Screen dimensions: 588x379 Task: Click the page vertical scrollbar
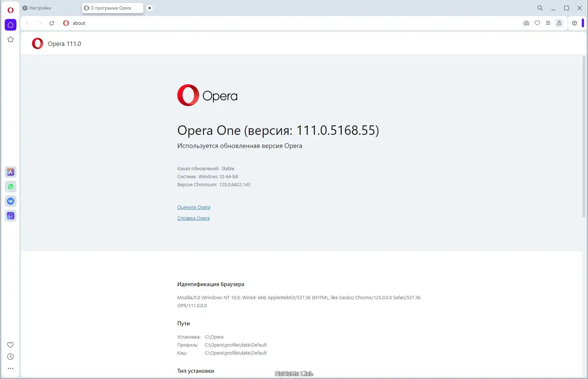coord(584,137)
